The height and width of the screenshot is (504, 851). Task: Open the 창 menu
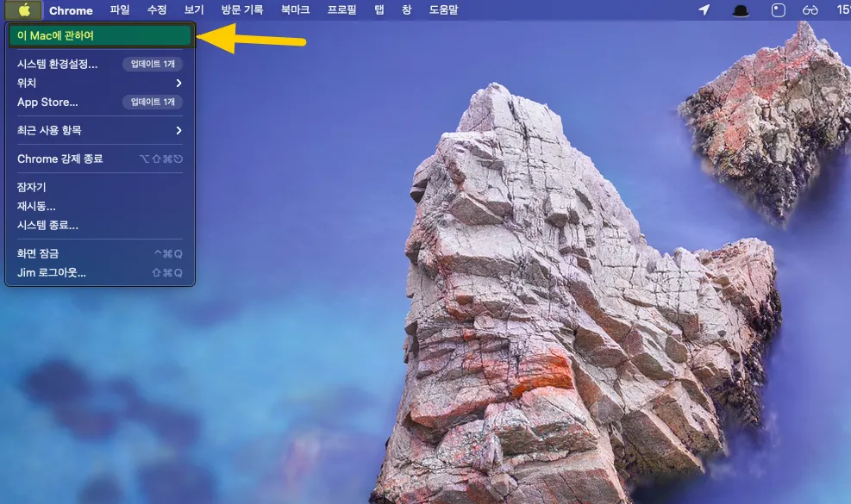406,9
